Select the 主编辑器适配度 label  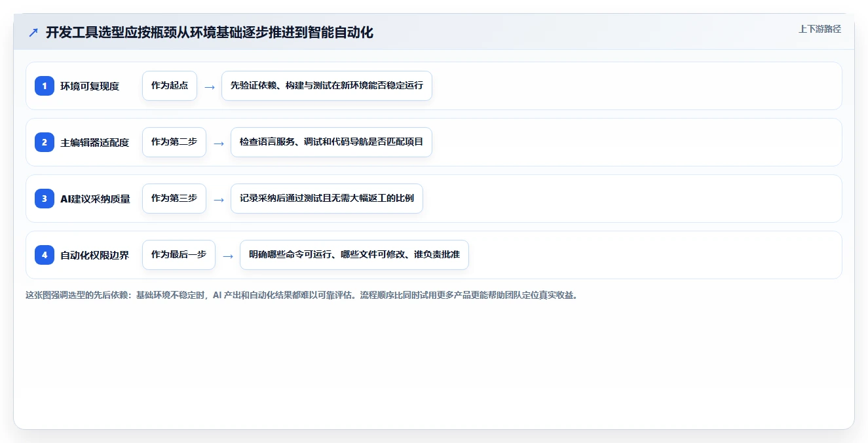[x=95, y=142]
